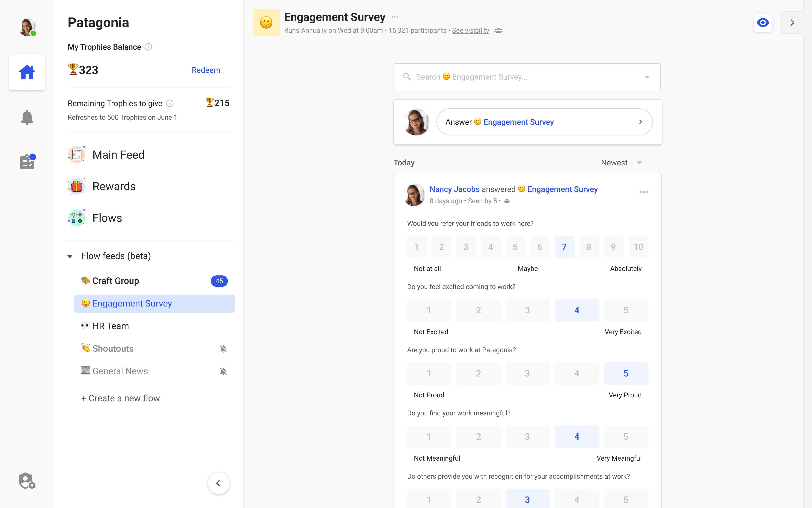Click Engagement Survey link in post header

(562, 189)
